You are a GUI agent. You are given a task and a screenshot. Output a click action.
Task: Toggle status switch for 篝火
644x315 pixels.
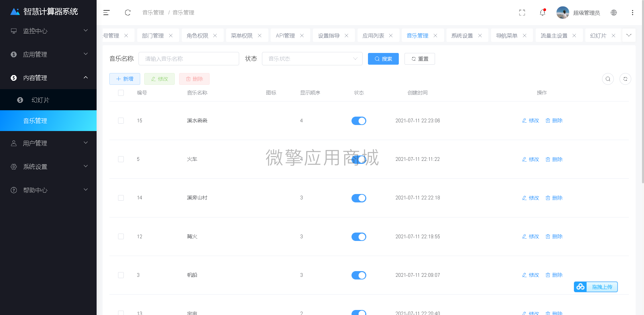tap(359, 237)
